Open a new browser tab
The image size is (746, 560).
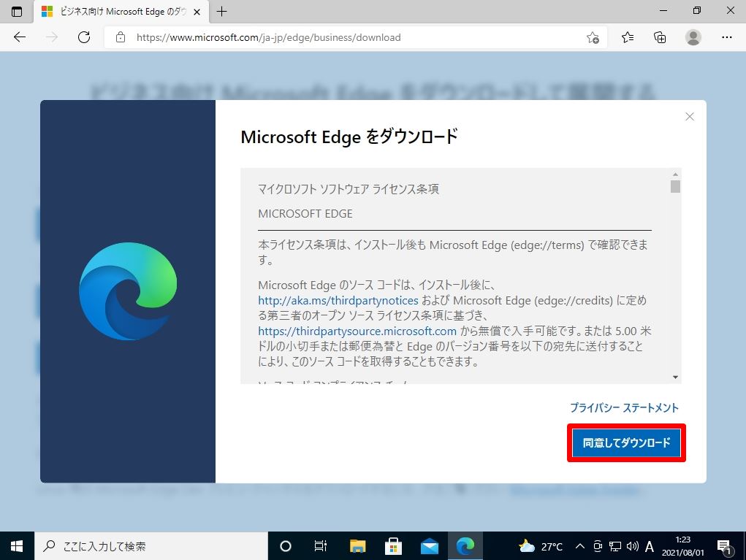pyautogui.click(x=221, y=12)
